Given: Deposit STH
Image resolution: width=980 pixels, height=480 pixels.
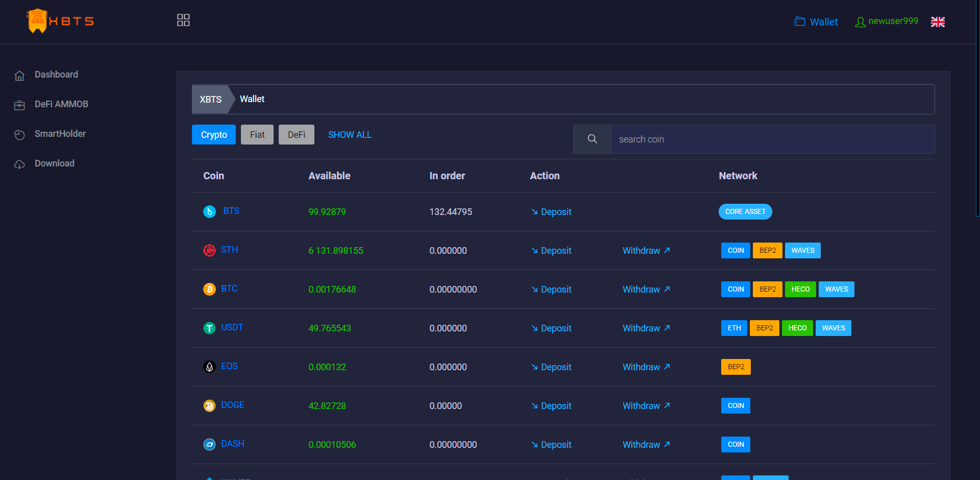Looking at the screenshot, I should point(551,251).
